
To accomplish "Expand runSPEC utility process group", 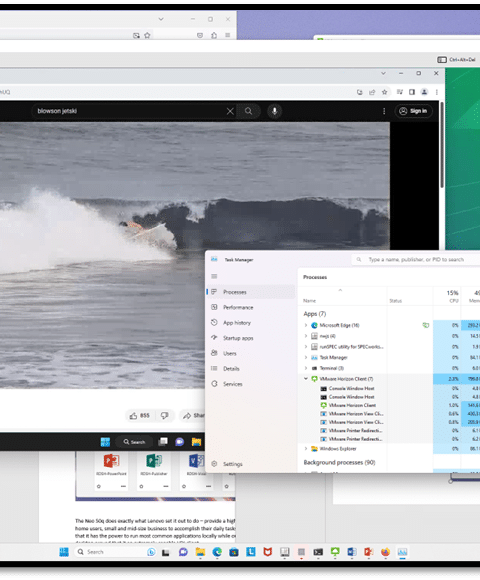I will click(306, 347).
